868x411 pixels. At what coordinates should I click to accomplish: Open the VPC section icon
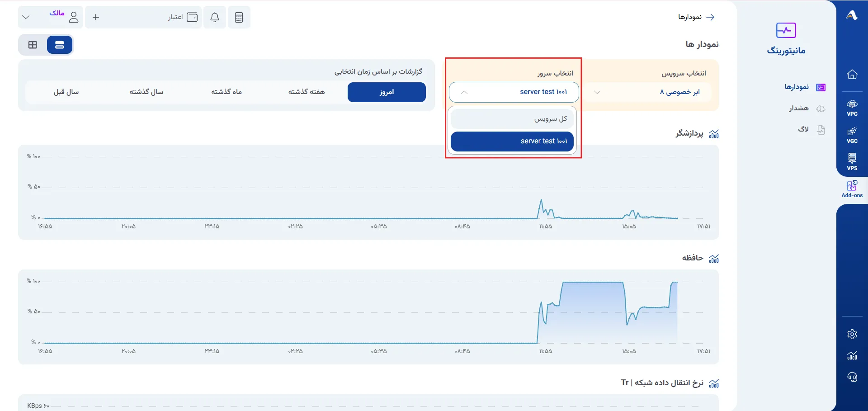pos(852,108)
